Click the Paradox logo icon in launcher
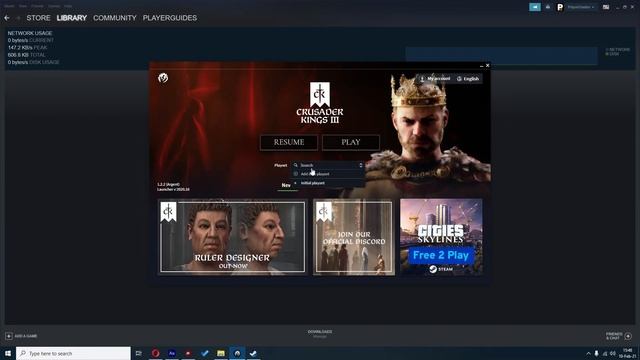The image size is (640, 360). (163, 78)
